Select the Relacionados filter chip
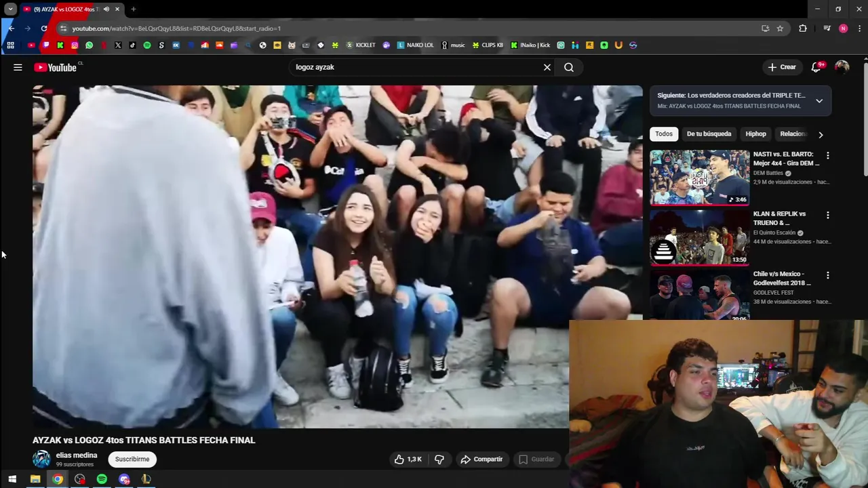 (x=792, y=134)
